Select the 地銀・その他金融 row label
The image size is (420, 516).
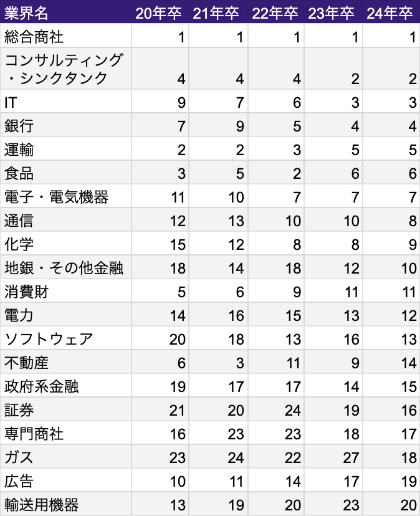pyautogui.click(x=64, y=269)
